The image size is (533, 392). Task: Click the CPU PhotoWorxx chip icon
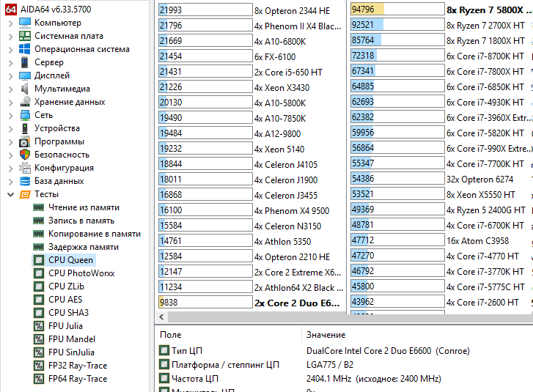39,273
